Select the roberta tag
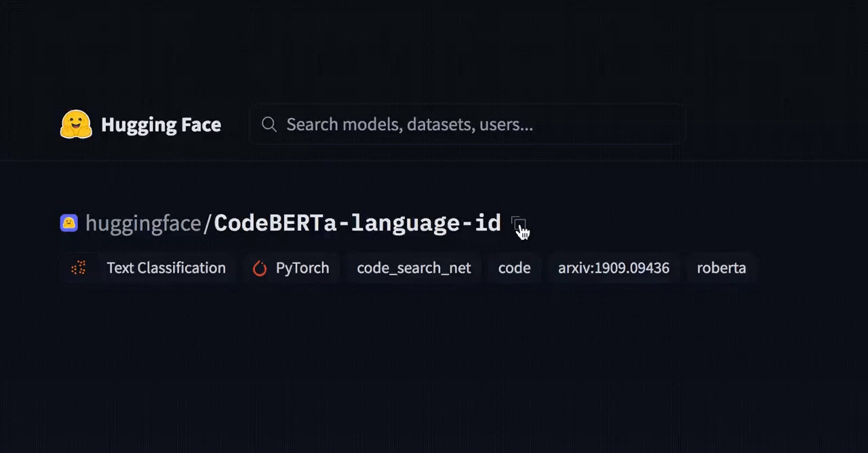The height and width of the screenshot is (453, 868). pos(722,268)
